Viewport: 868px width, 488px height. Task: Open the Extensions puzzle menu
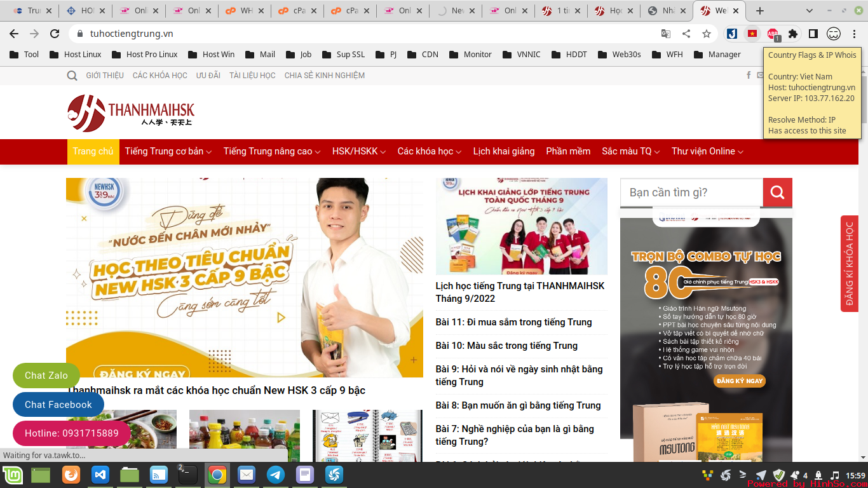793,34
